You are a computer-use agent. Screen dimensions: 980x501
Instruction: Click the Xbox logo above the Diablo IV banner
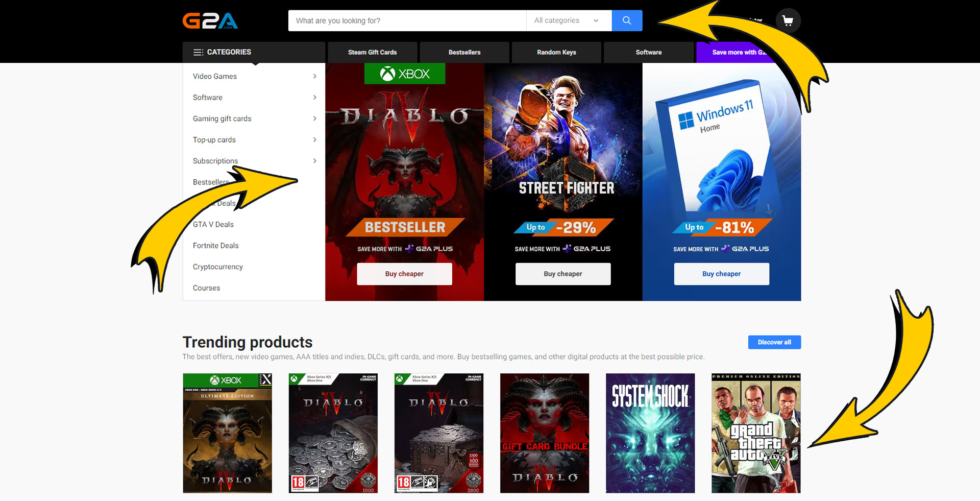point(404,73)
